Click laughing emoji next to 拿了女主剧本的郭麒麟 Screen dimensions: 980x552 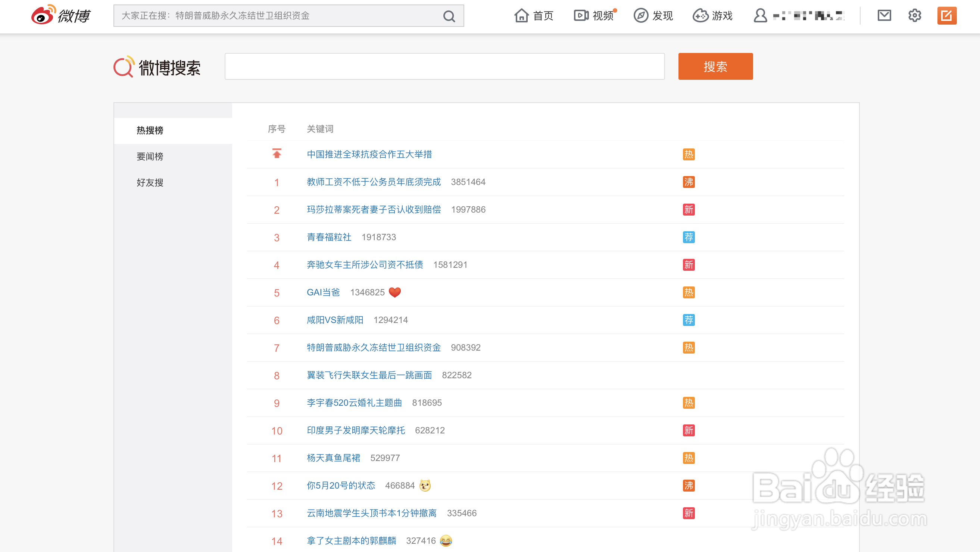click(446, 540)
